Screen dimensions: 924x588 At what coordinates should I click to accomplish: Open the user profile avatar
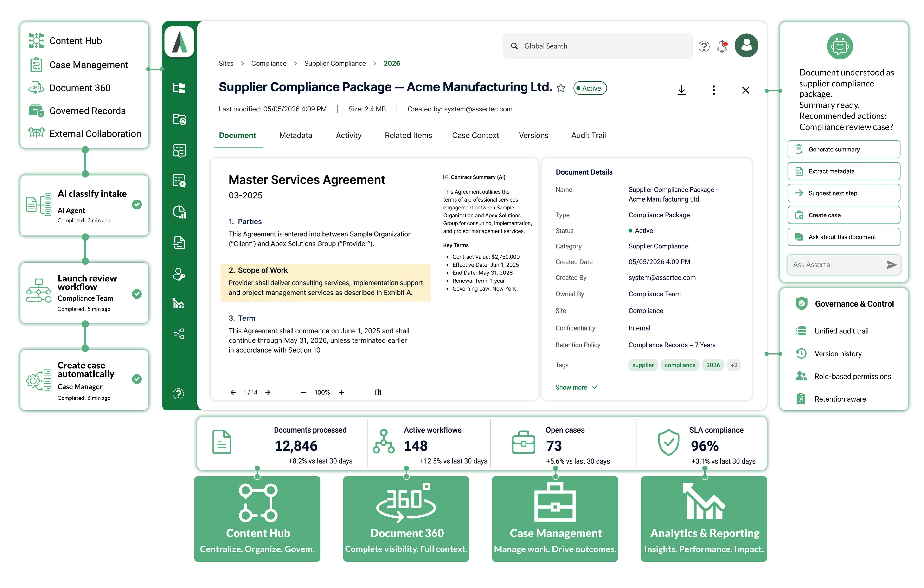(x=746, y=46)
